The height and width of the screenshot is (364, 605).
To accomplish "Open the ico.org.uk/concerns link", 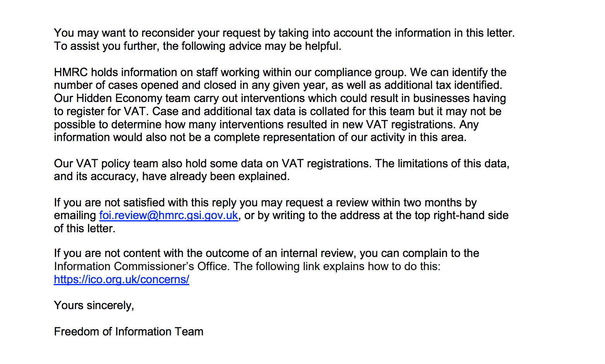I will coord(121,280).
